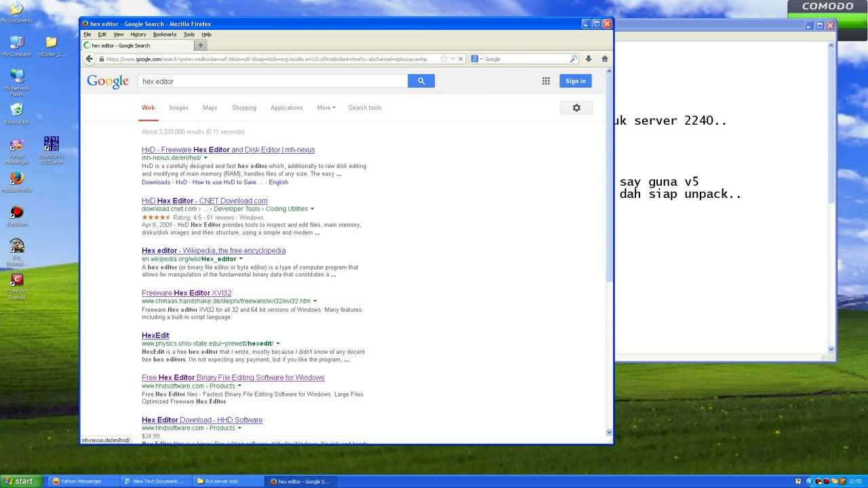Open the Bookmarks menu
Viewport: 868px width, 488px height.
tap(165, 35)
